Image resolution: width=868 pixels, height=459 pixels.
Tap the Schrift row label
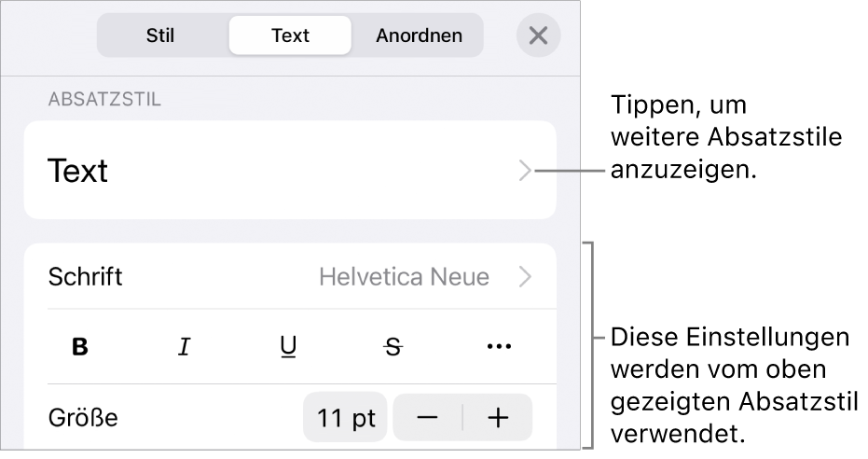click(86, 276)
